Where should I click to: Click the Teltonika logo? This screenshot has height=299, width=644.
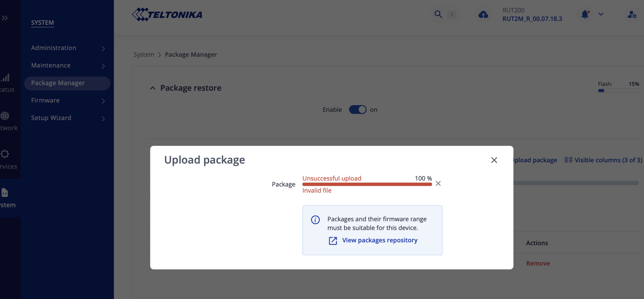point(167,14)
